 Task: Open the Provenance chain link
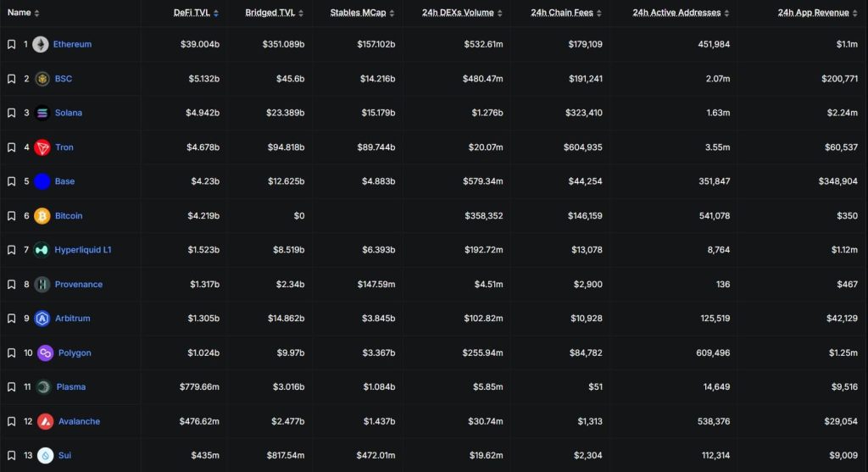click(x=79, y=285)
